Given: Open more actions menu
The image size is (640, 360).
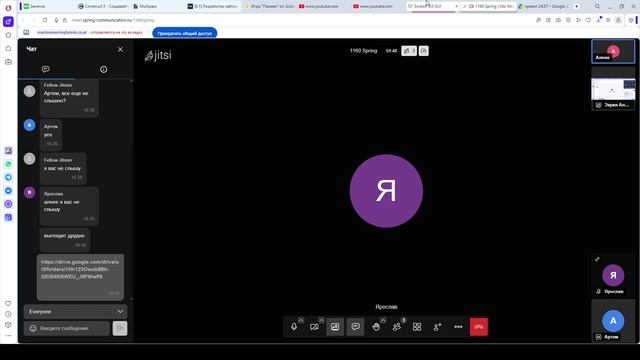Looking at the screenshot, I should click(458, 327).
